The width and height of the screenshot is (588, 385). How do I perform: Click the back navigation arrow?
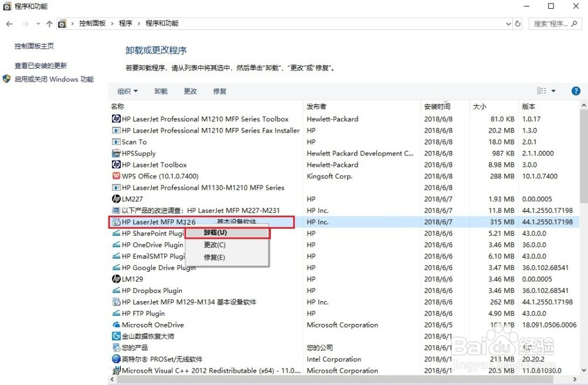tap(9, 23)
